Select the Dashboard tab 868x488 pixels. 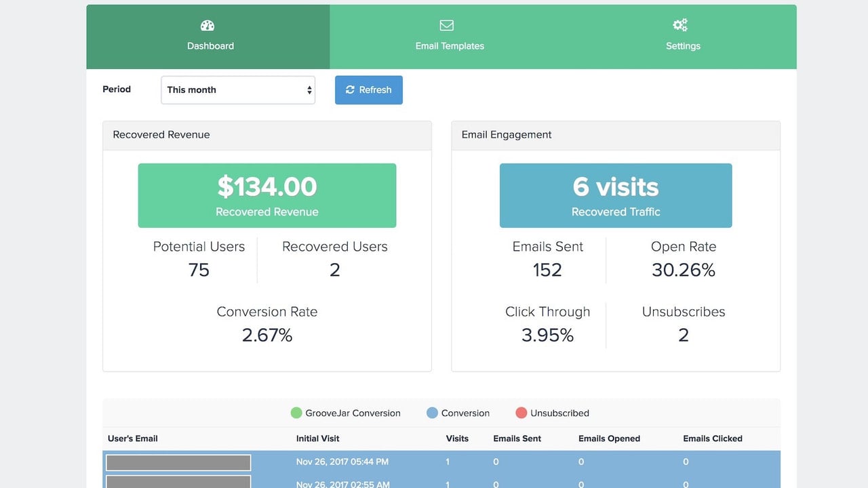tap(208, 37)
